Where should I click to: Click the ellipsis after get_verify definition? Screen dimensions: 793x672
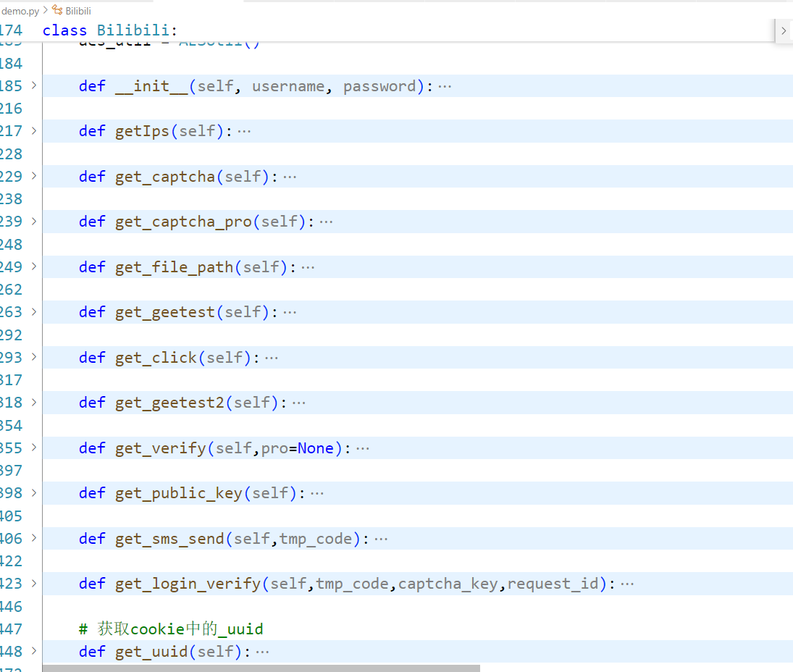363,448
